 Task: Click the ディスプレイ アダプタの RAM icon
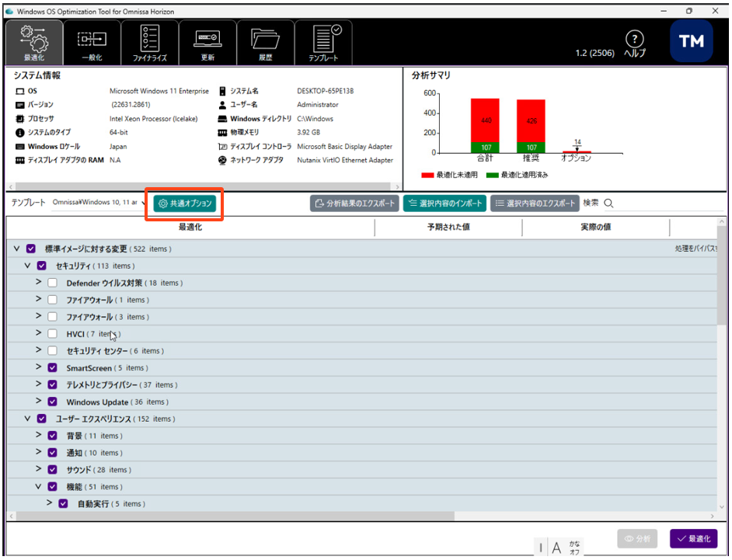coord(19,161)
